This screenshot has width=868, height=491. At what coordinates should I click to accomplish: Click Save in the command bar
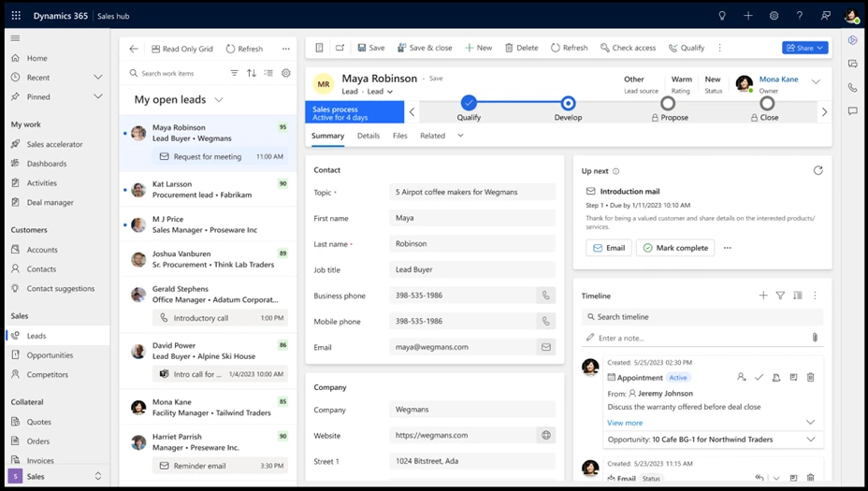(371, 48)
